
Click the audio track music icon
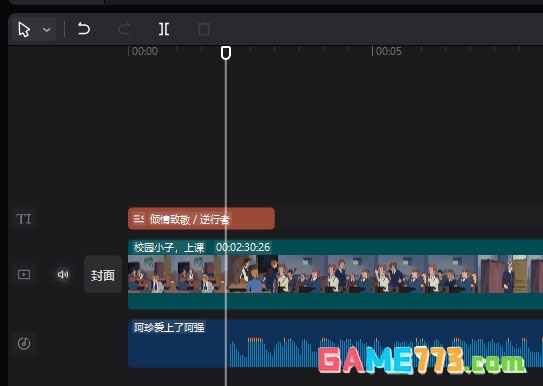[x=24, y=343]
